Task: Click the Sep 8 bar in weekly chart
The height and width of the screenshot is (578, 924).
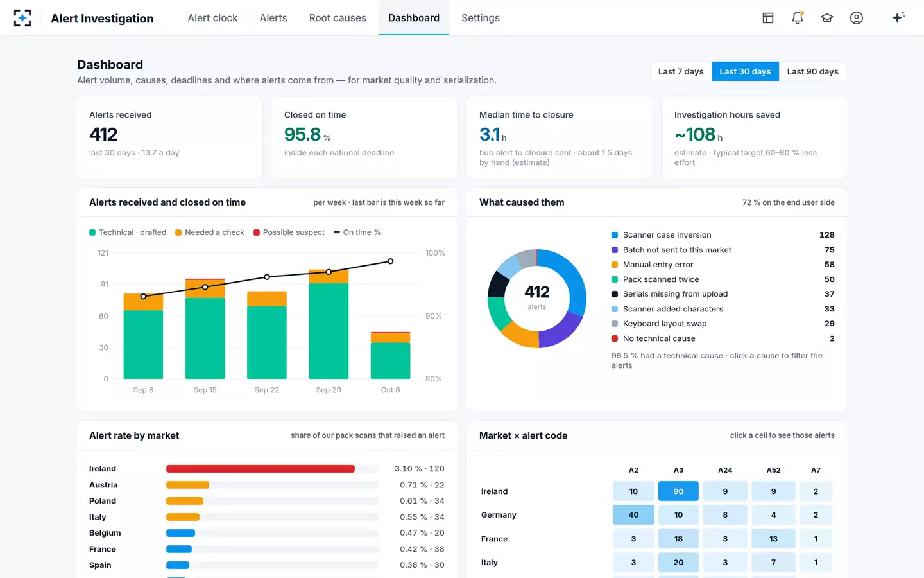Action: pos(143,336)
